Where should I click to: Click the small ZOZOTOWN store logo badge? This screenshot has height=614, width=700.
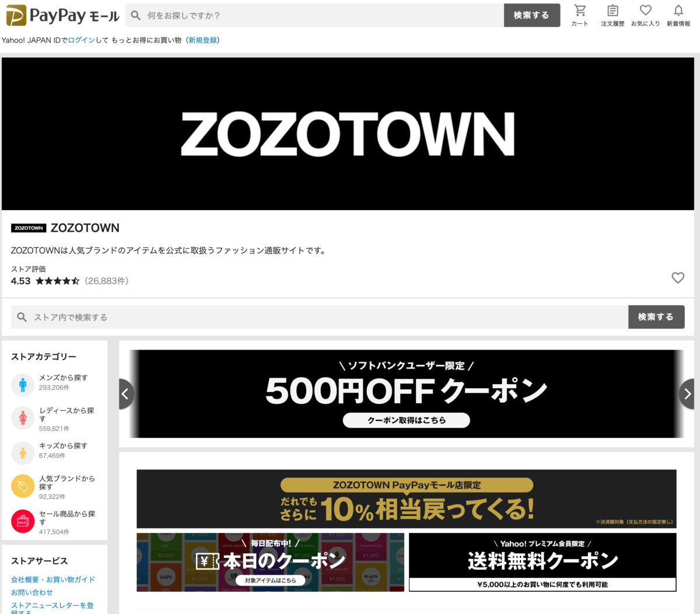[x=29, y=228]
